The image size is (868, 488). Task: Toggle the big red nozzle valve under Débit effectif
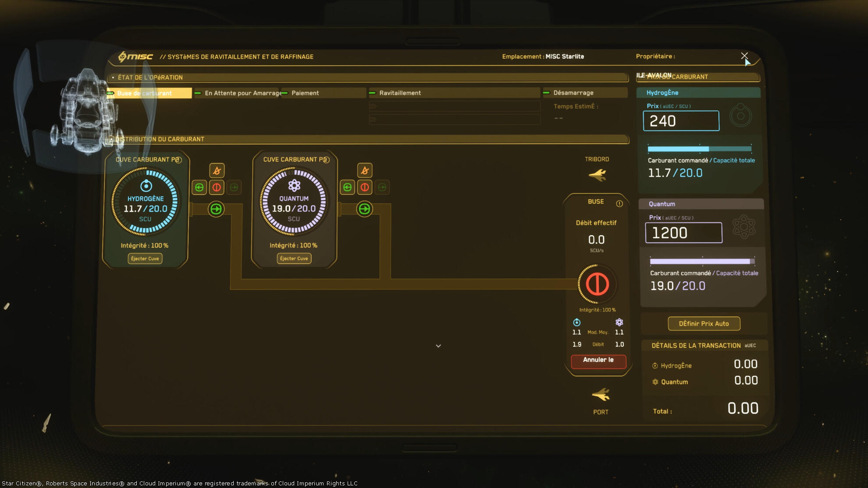coord(597,284)
